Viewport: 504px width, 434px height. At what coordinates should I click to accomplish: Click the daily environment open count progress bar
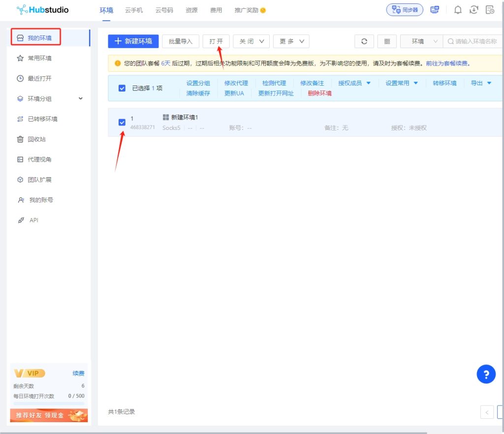(49, 403)
